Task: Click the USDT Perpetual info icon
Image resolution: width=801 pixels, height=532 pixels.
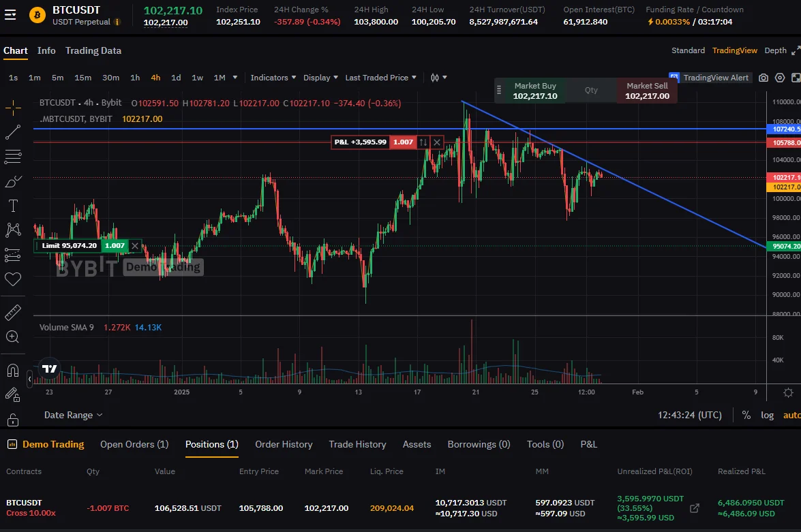Action: 117,22
